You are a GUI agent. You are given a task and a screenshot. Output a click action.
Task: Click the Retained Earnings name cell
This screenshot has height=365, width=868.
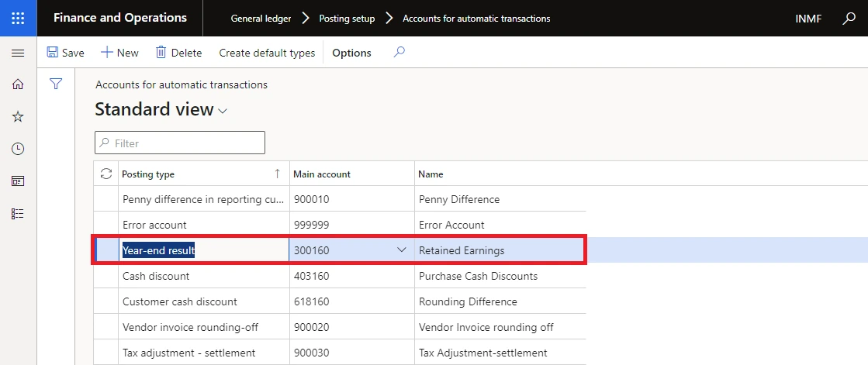coord(500,250)
